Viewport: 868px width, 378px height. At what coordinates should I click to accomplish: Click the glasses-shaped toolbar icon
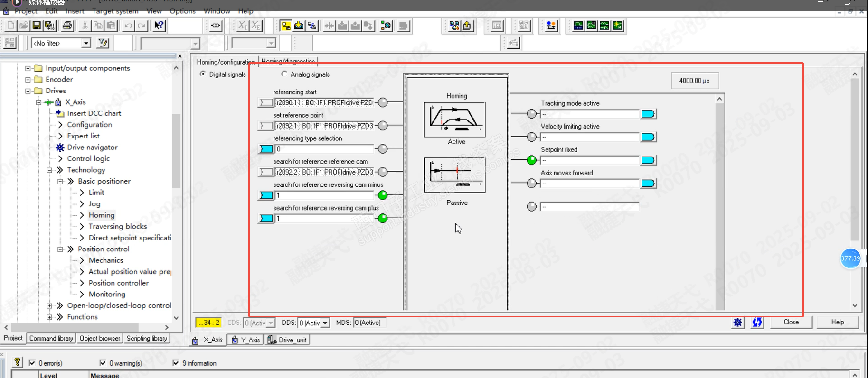tap(216, 26)
